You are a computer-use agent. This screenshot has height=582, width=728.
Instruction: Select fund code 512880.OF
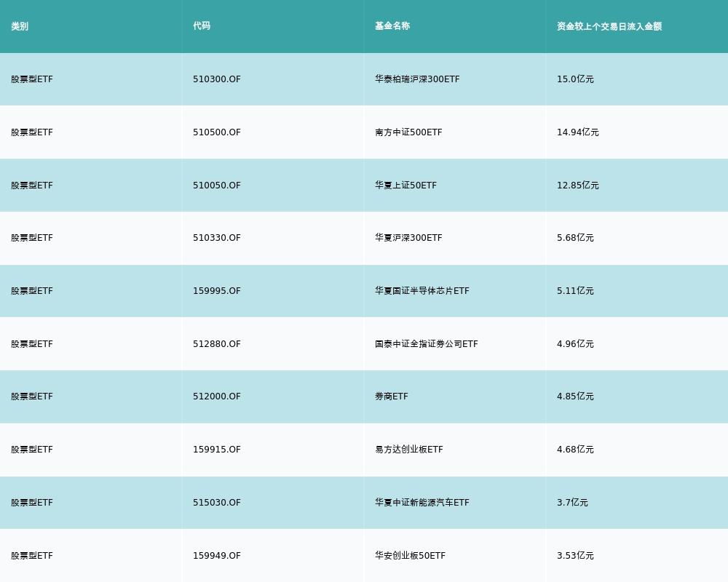[x=217, y=344]
